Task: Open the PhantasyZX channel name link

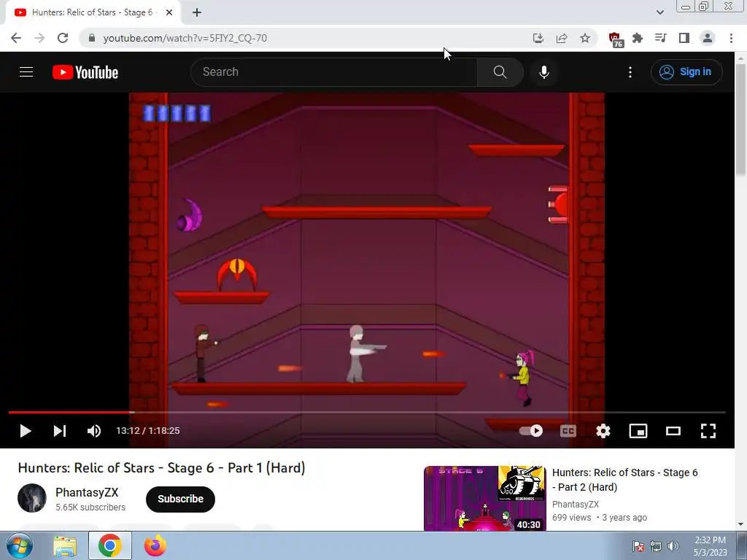Action: (87, 492)
